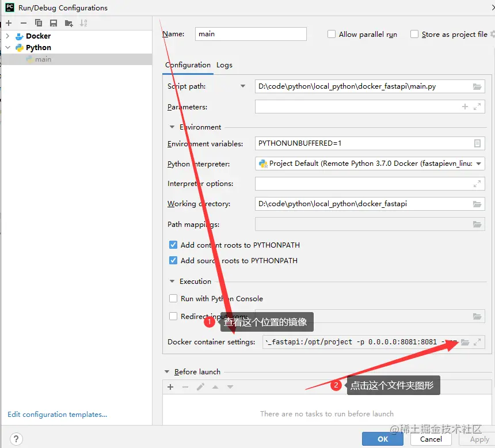Remove the before-launch task
Image resolution: width=495 pixels, height=448 pixels.
[x=185, y=387]
